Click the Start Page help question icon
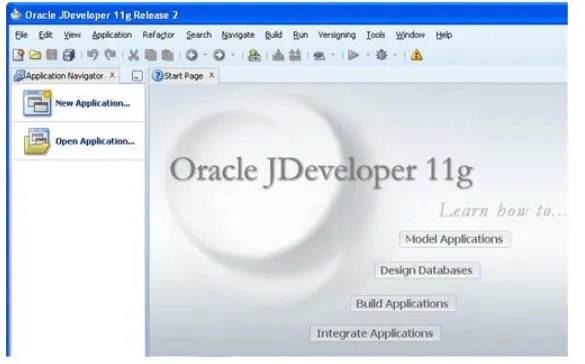The image size is (585, 364). pyautogui.click(x=158, y=76)
